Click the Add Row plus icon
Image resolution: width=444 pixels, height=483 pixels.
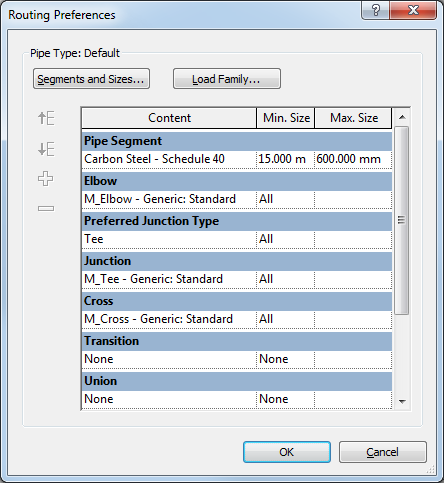pos(46,179)
